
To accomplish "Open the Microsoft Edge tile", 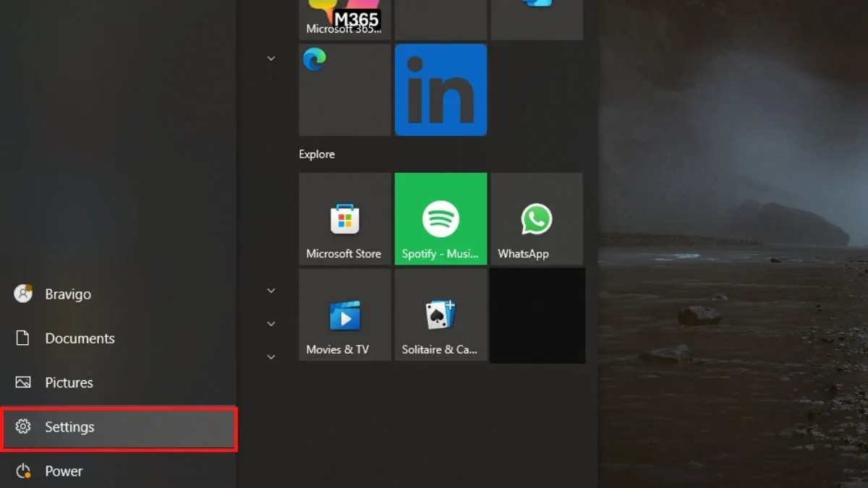I will click(344, 89).
